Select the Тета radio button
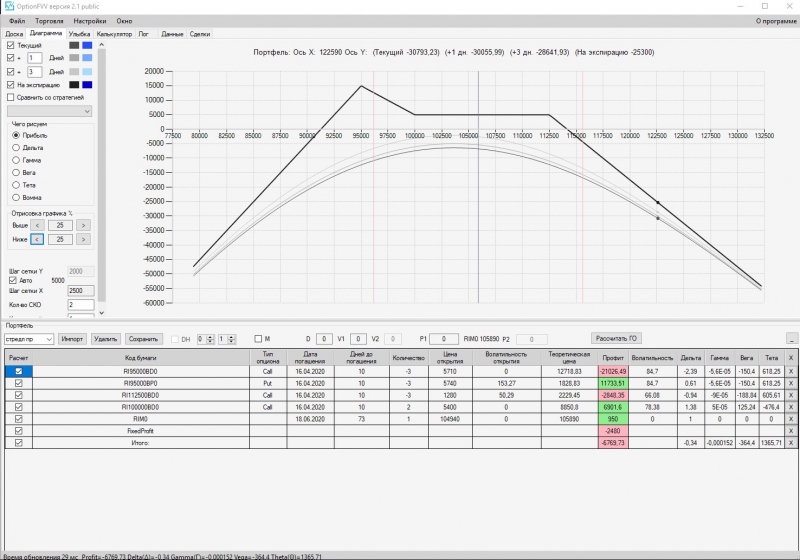Screen dimensions: 800x560 pos(16,185)
